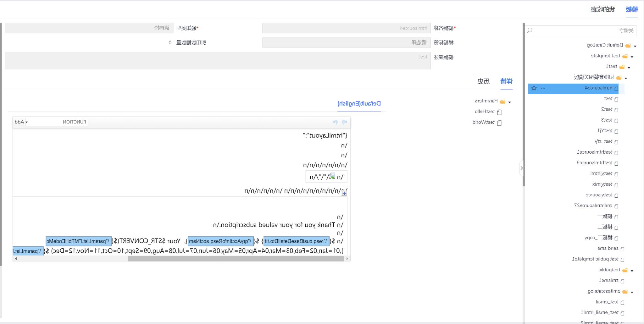The height and width of the screenshot is (324, 644).
Task: Select the htmlsource4 template in the tree
Action: coord(598,88)
